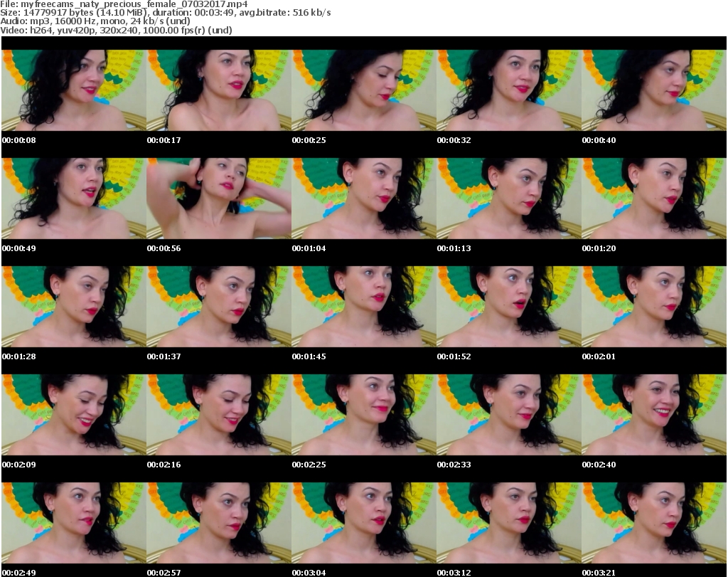This screenshot has width=728, height=577.
Task: Click the thumbnail timestamped 00:03:21
Action: [654, 523]
